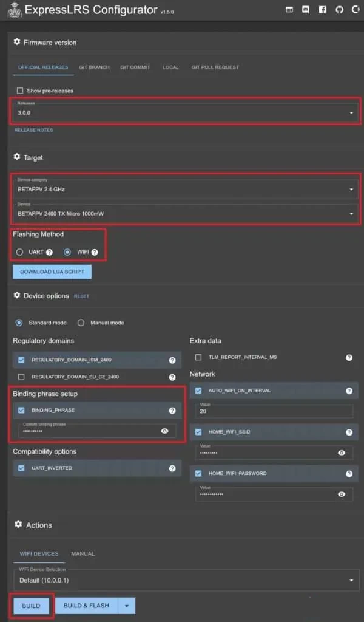The image size is (364, 622).
Task: Switch to Git Pull Request tab
Action: 215,67
